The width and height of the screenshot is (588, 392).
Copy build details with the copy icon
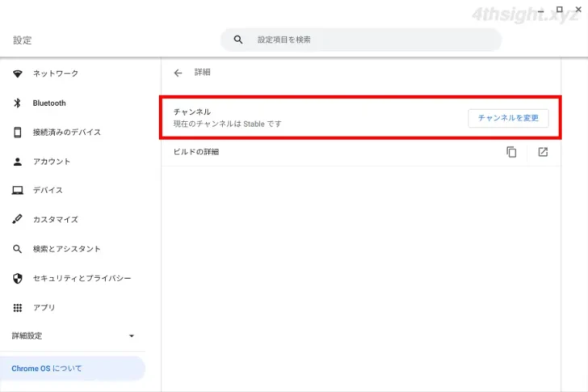[x=511, y=152]
